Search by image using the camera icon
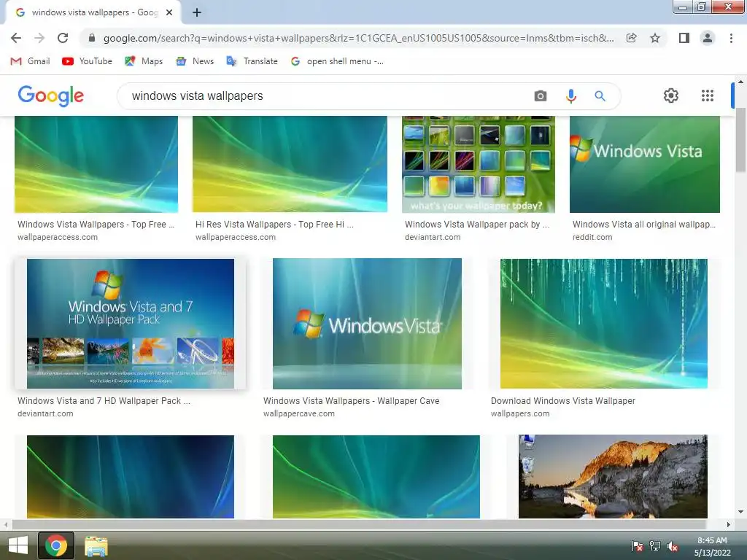 541,96
